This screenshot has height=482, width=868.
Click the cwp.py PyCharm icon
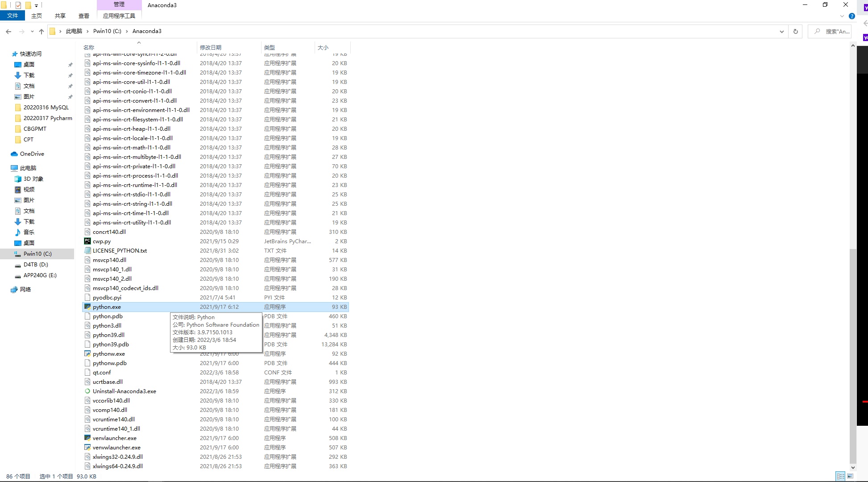click(87, 241)
